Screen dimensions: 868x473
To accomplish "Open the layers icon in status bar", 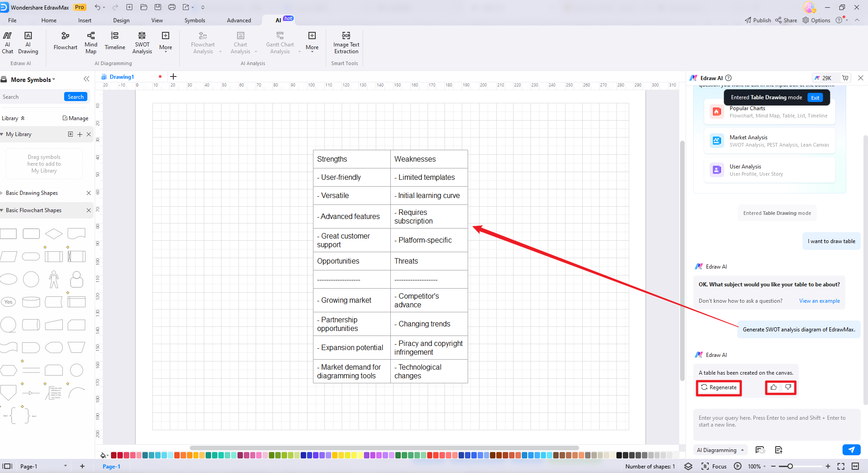I will (688, 466).
